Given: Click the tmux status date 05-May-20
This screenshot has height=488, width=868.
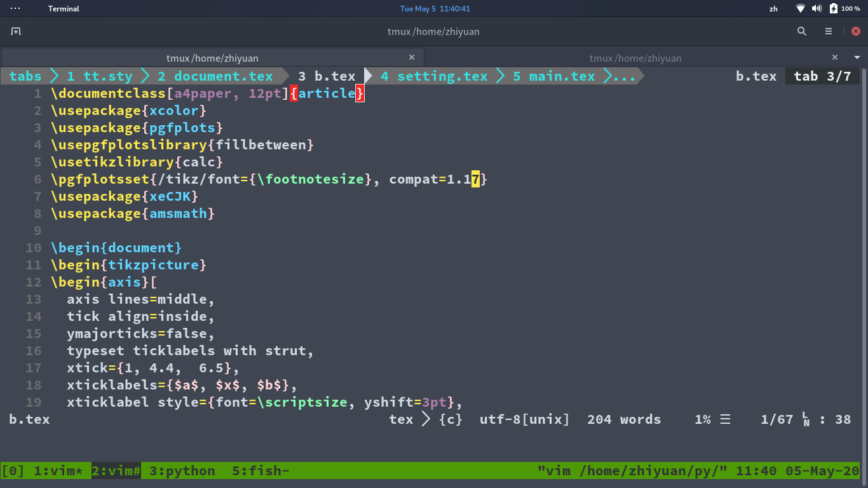Looking at the screenshot, I should 822,471.
